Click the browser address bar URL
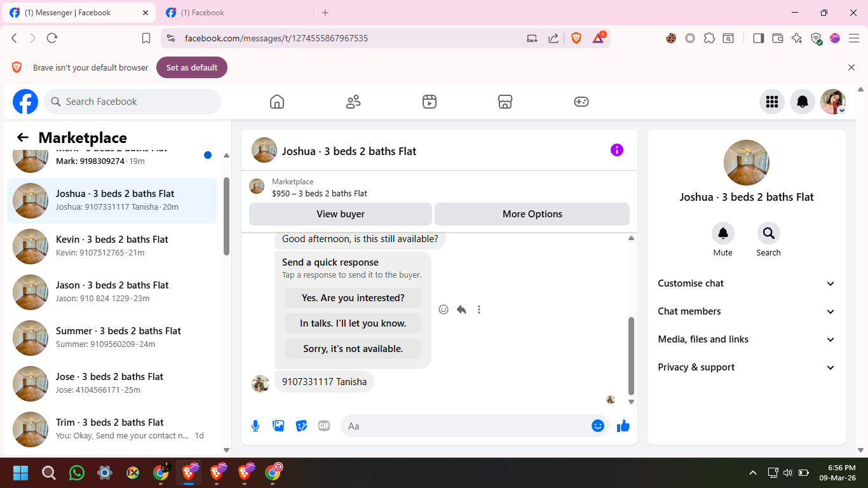Viewport: 868px width, 488px height. click(276, 38)
